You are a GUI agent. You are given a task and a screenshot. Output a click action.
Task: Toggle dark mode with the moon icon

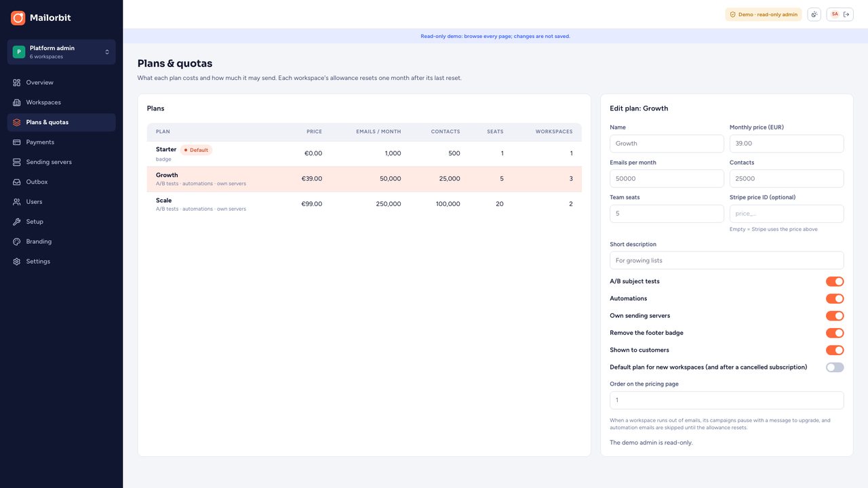[x=814, y=14]
